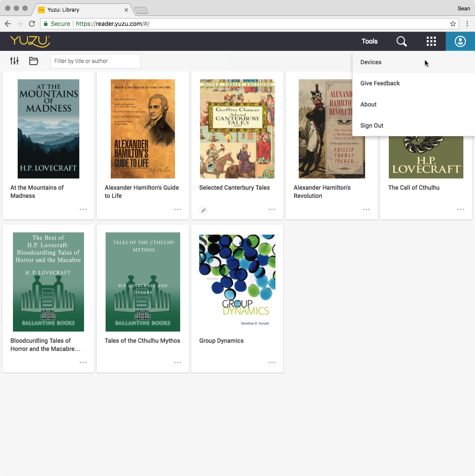
Task: Open options for Group Dynamics
Action: [x=272, y=363]
